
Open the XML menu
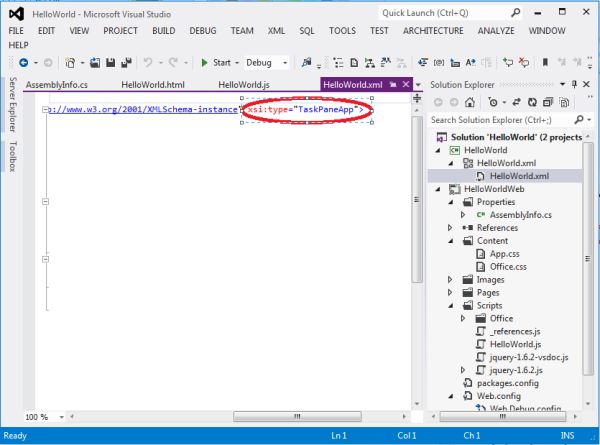276,31
